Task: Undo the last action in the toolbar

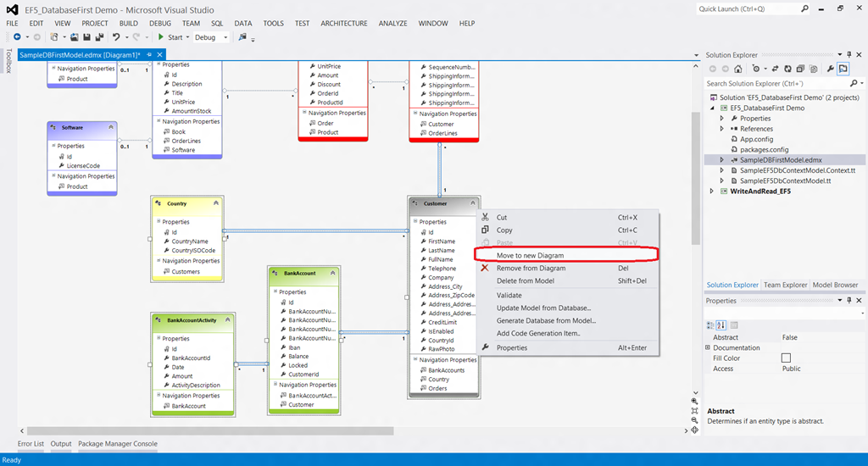Action: 116,37
